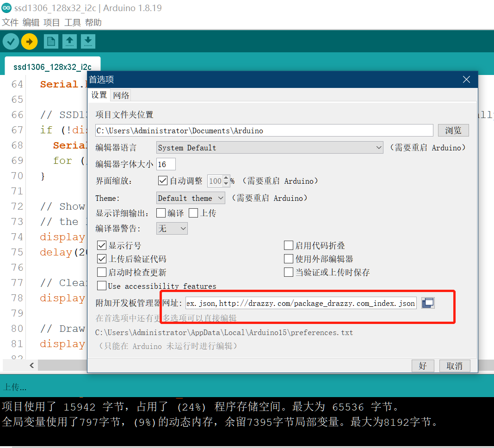Click the 好 OK button
This screenshot has width=494, height=448.
(x=423, y=366)
